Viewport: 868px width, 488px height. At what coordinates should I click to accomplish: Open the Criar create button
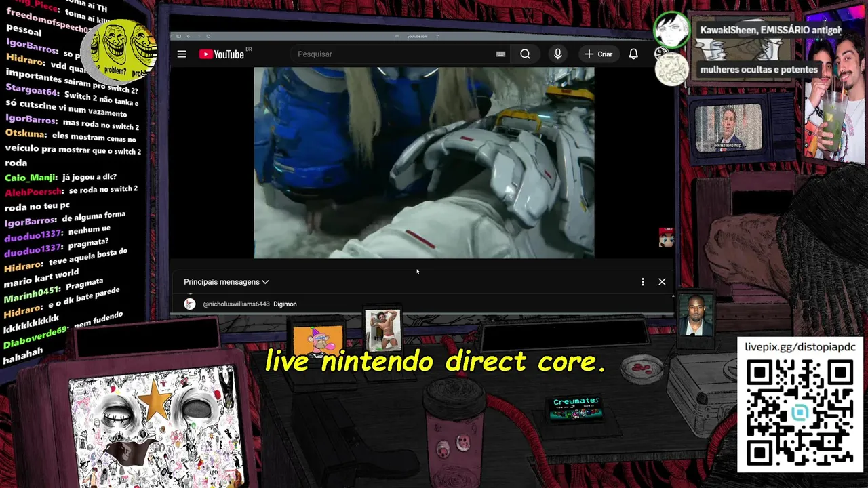tap(599, 54)
